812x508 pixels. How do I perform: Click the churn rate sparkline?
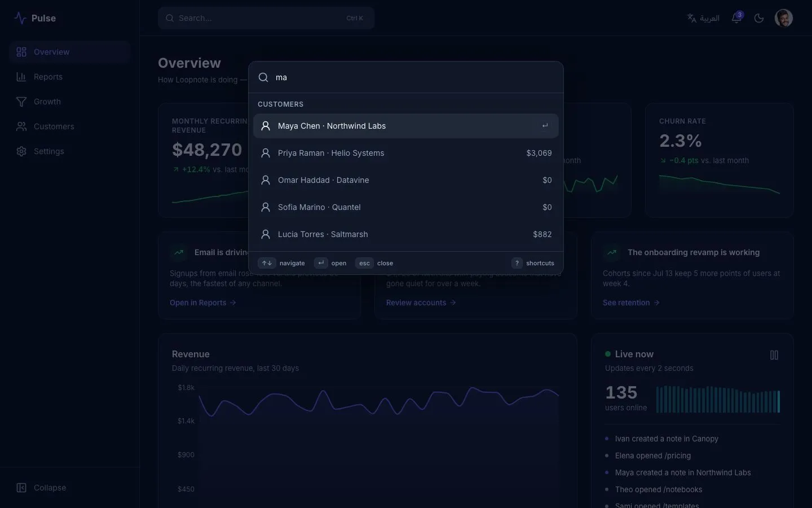coord(720,184)
